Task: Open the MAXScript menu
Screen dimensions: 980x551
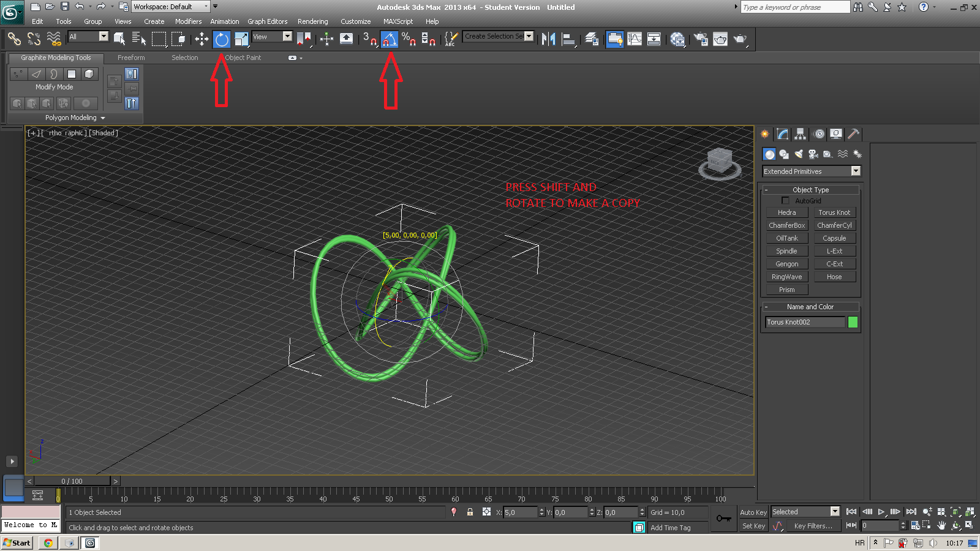Action: click(398, 21)
